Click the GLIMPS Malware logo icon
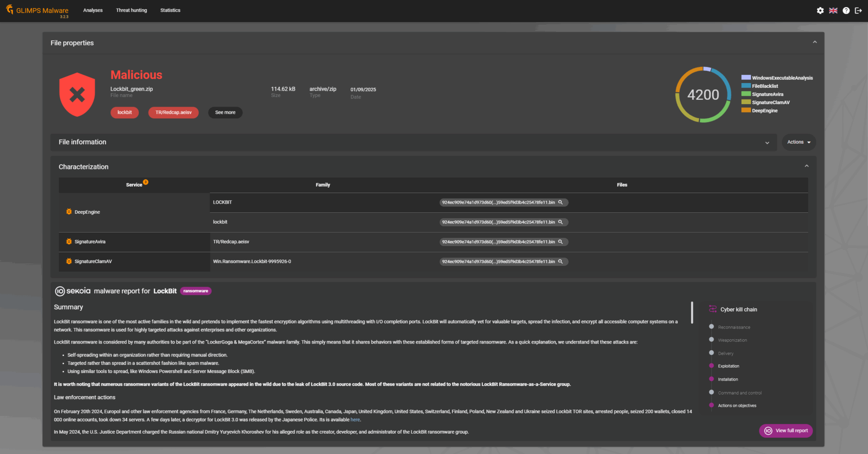Viewport: 868px width, 454px height. coord(10,9)
